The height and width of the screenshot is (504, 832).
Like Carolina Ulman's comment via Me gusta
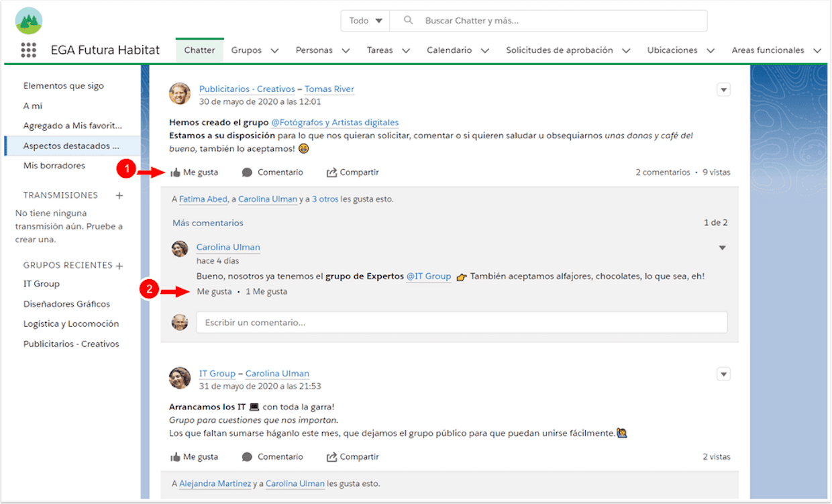214,292
